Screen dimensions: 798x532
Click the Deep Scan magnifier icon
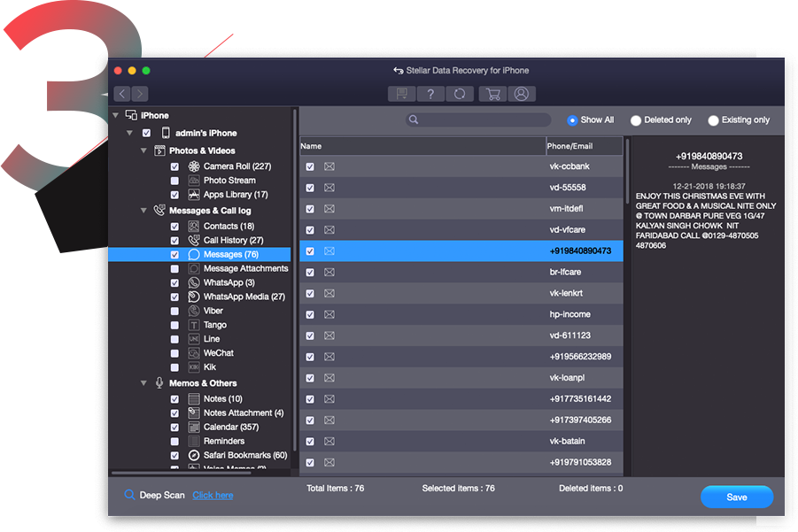(x=130, y=495)
